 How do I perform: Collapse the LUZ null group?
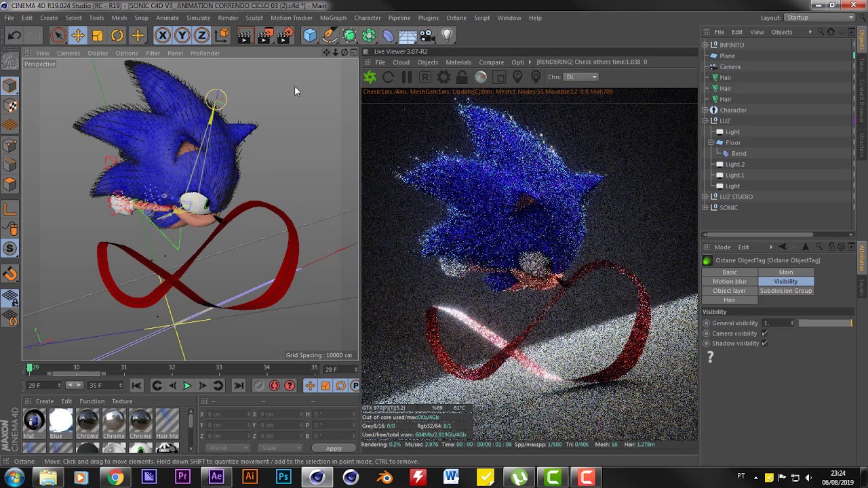pos(705,121)
